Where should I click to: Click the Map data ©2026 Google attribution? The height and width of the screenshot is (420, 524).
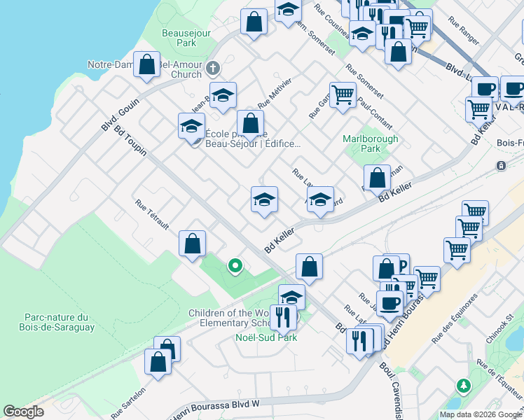coord(481,415)
